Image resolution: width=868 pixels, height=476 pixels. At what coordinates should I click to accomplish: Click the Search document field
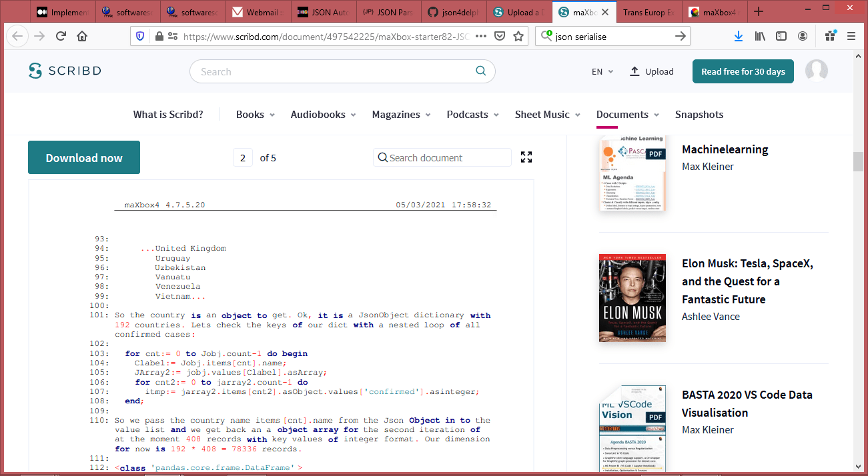pos(442,158)
